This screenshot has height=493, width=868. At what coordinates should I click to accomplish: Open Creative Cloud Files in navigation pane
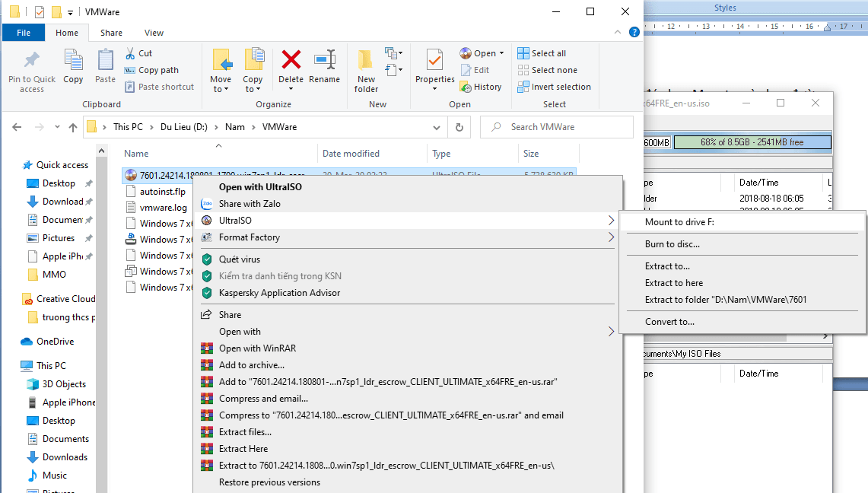(x=65, y=299)
